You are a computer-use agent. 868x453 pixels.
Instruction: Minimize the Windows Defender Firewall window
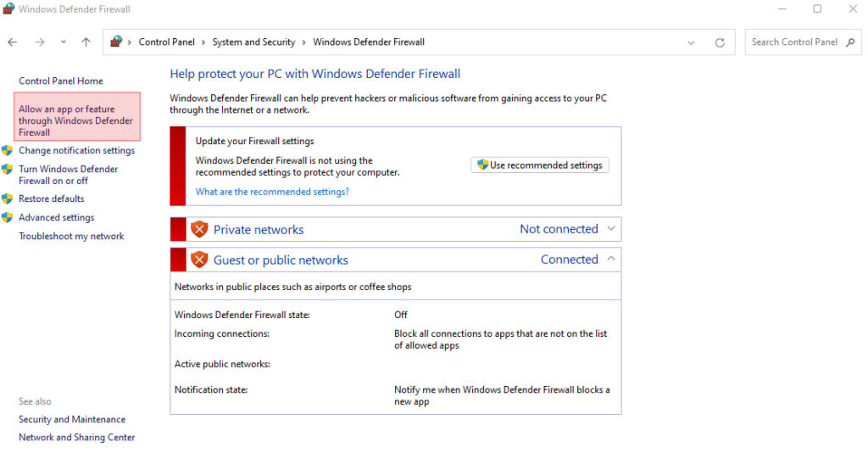(x=782, y=8)
